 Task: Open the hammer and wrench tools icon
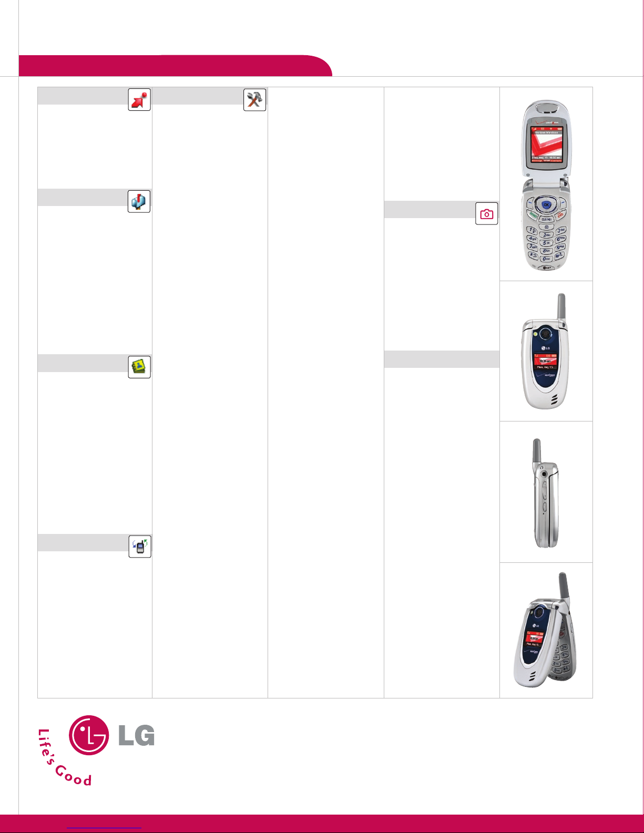(x=255, y=99)
